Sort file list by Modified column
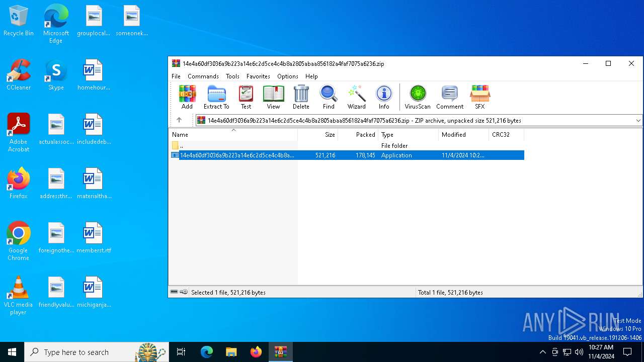Image resolution: width=644 pixels, height=362 pixels. point(463,134)
